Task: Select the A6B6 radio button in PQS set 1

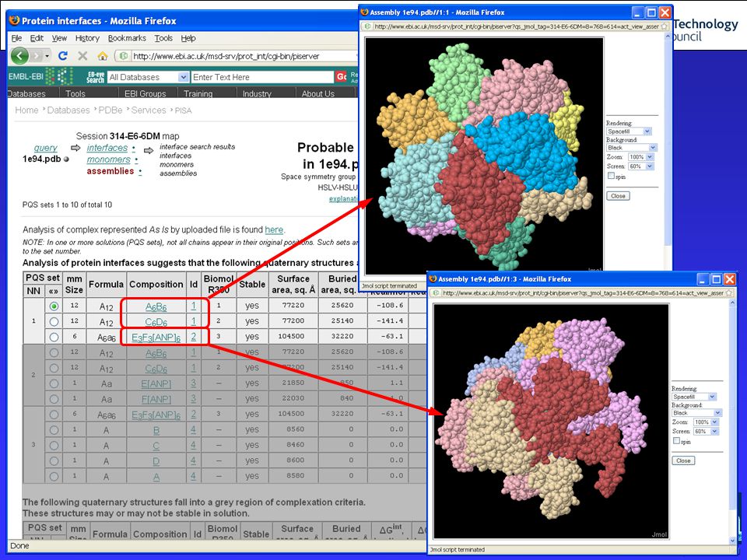Action: [x=54, y=306]
